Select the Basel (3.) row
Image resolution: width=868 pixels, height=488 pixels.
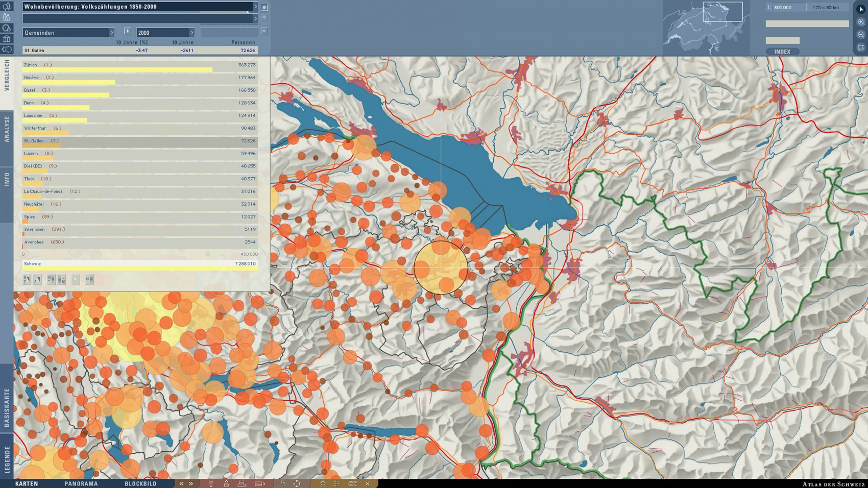(140, 92)
